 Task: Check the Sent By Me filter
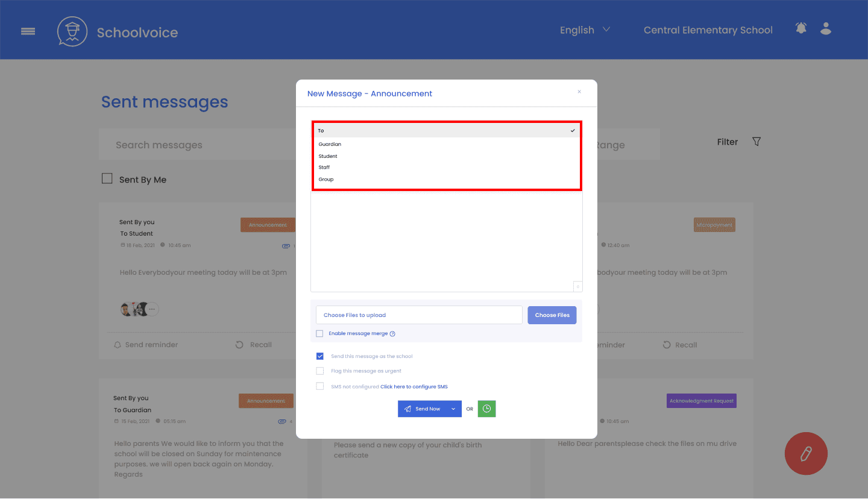[107, 178]
